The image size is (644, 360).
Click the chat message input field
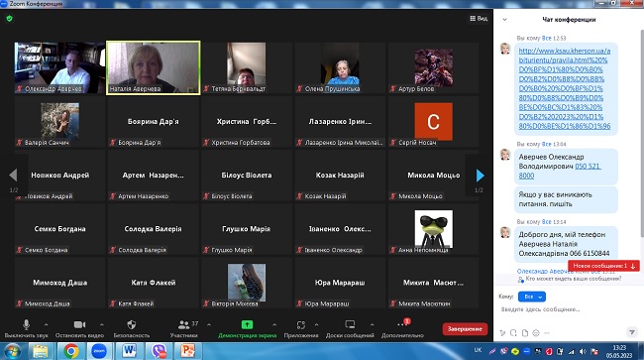point(567,309)
